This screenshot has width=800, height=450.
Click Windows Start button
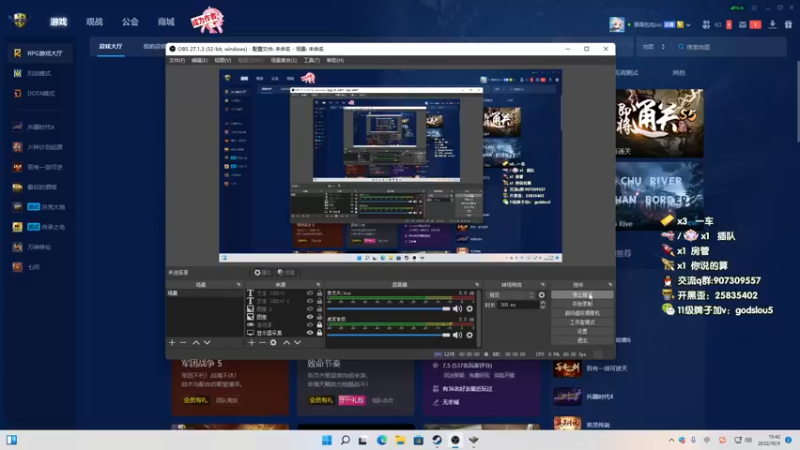pyautogui.click(x=327, y=440)
